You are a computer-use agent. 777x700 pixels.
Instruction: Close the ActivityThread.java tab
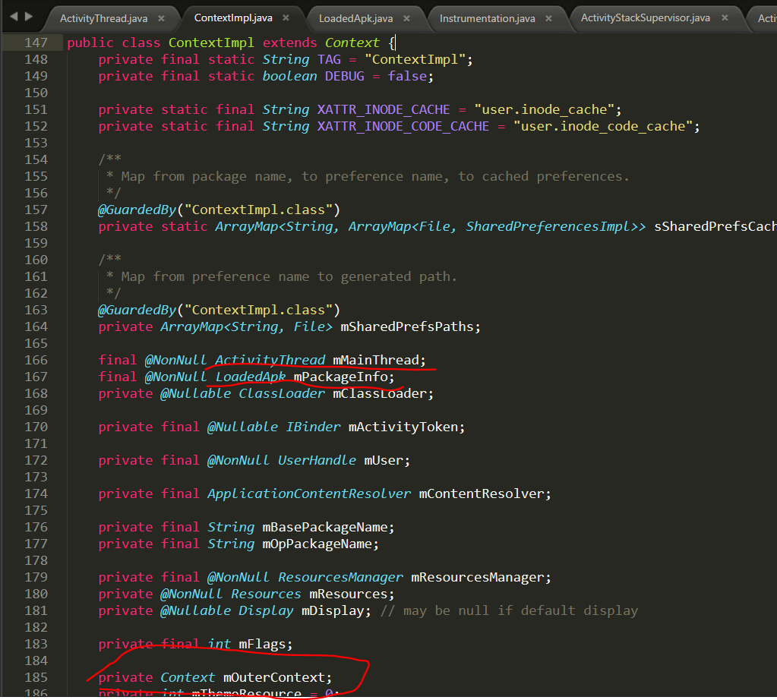161,19
